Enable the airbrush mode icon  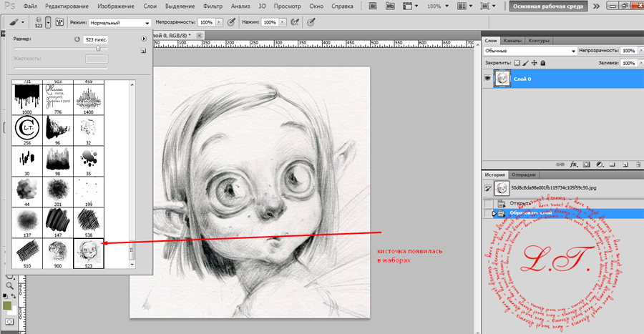(x=295, y=22)
